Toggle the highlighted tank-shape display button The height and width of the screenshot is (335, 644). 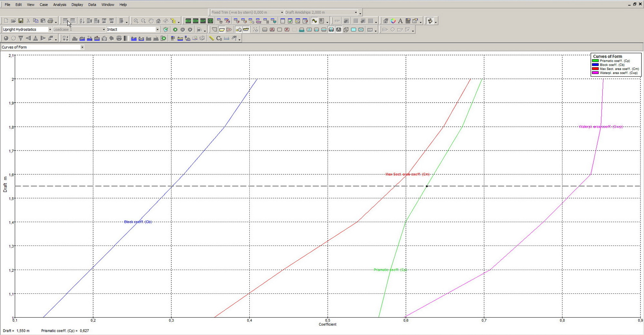tap(238, 30)
